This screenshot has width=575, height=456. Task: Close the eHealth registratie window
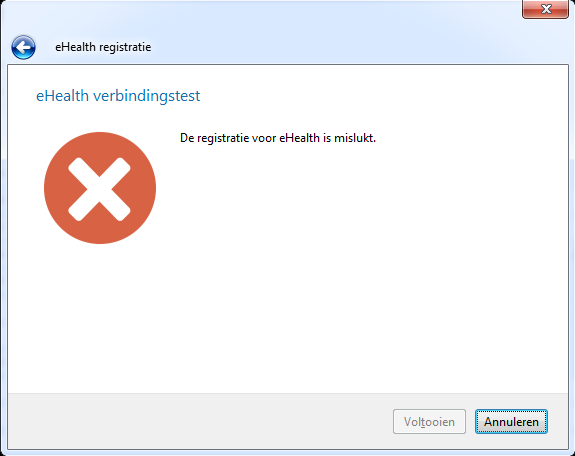pyautogui.click(x=545, y=9)
